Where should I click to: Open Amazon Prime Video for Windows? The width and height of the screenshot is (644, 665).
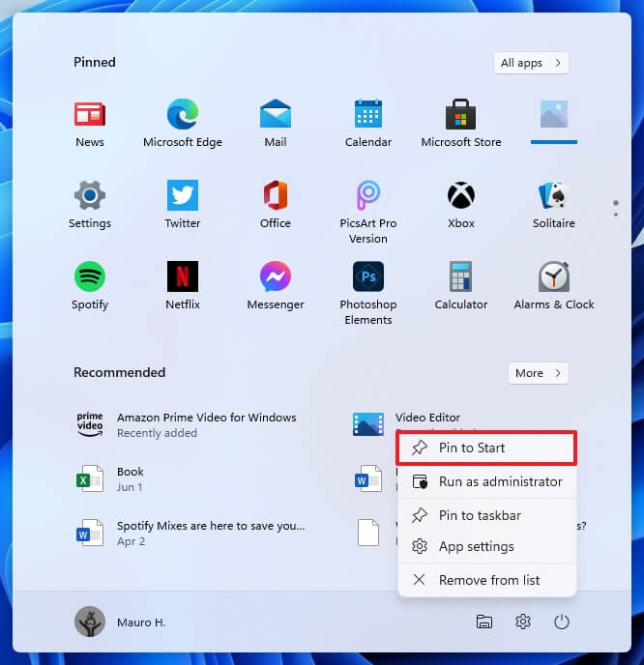pos(189,424)
